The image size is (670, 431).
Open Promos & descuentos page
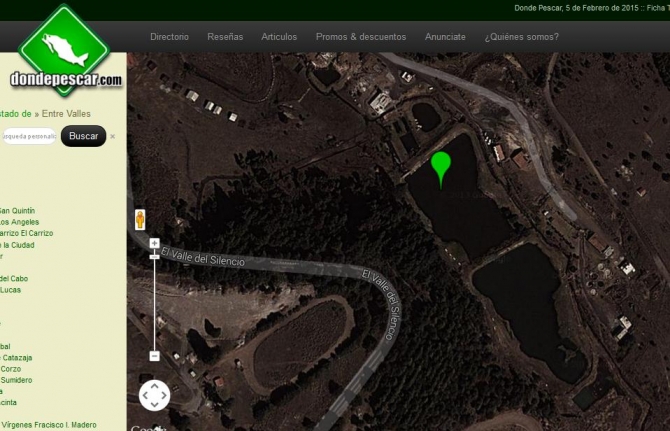pos(361,37)
